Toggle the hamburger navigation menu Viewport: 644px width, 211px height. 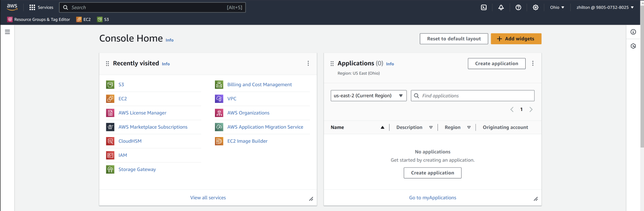coord(7,32)
